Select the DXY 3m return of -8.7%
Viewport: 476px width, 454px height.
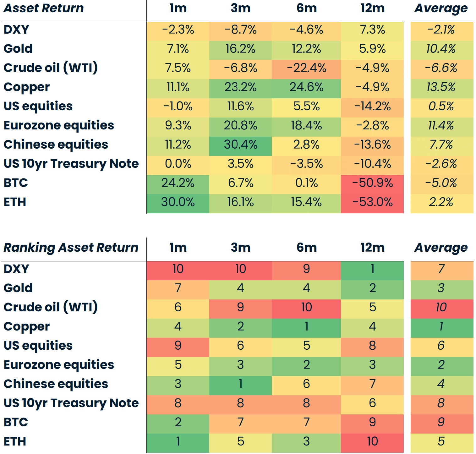[240, 30]
